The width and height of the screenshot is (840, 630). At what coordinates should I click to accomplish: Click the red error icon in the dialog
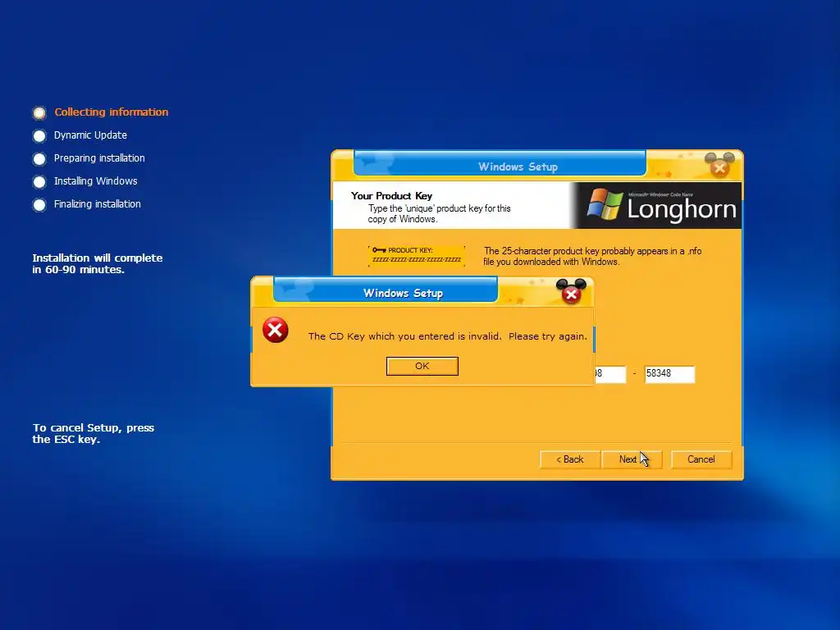[x=276, y=330]
